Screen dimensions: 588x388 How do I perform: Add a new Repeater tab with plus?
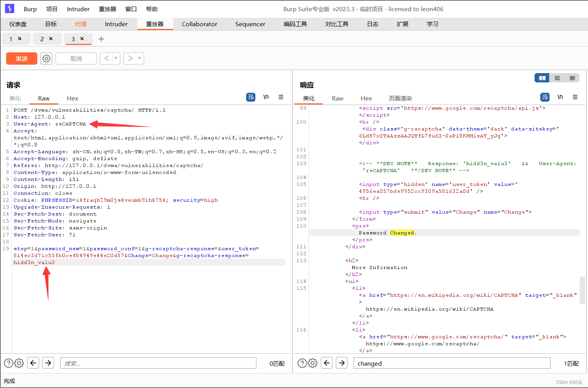pyautogui.click(x=101, y=39)
